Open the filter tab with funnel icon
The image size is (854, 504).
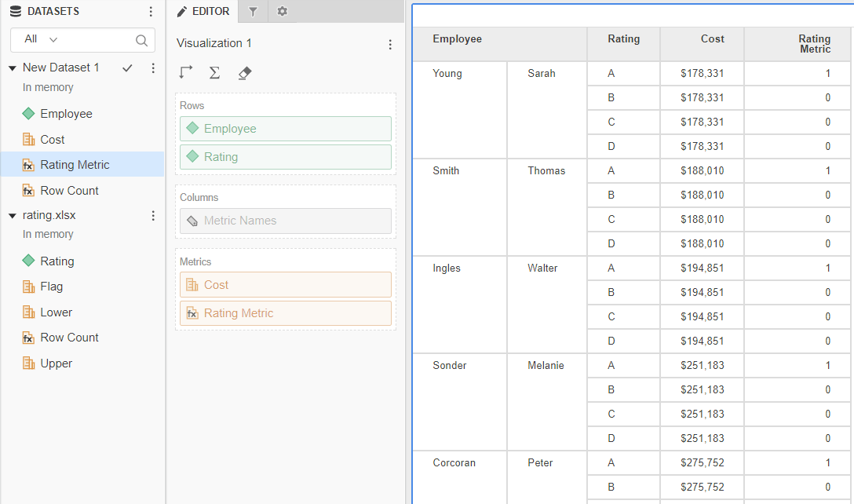(x=253, y=12)
